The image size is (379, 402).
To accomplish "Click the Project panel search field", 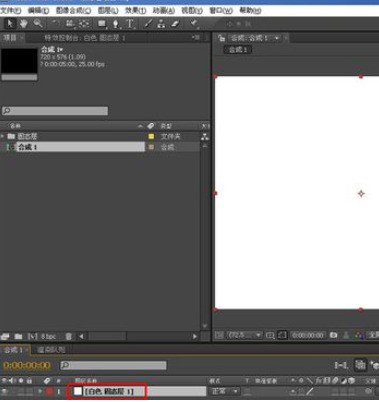I will click(55, 111).
